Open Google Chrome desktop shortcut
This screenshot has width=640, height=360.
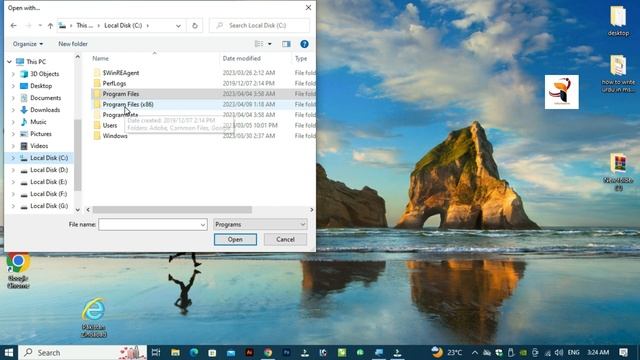18,270
